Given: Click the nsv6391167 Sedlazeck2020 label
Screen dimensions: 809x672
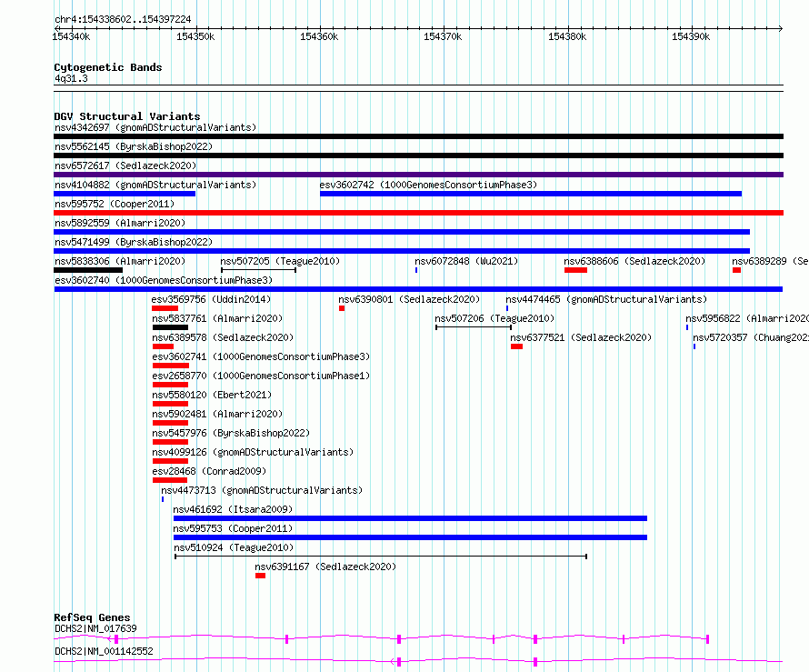Looking at the screenshot, I should pos(325,567).
